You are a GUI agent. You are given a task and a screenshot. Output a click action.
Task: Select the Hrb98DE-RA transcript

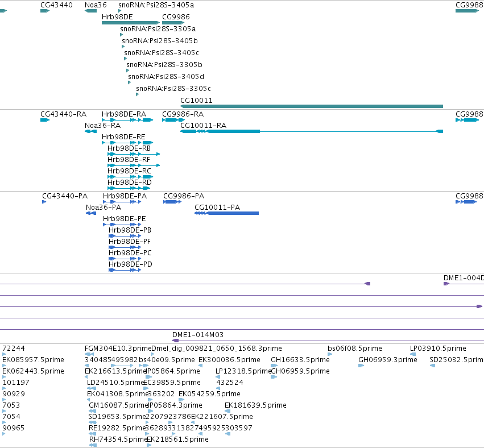click(x=127, y=120)
